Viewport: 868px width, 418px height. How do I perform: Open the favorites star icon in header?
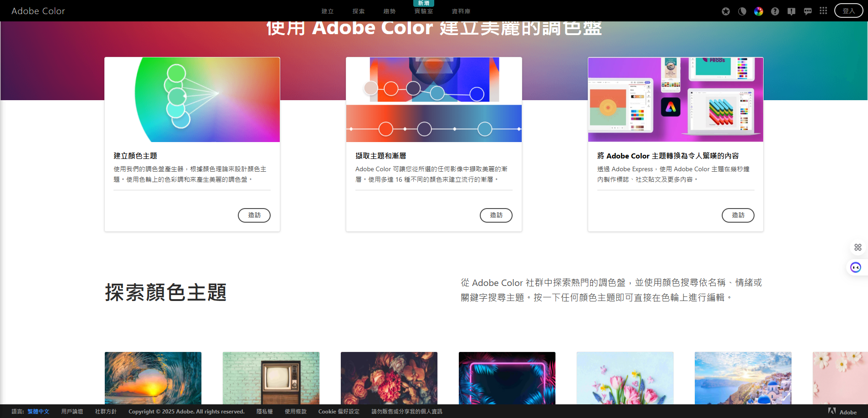(x=725, y=11)
